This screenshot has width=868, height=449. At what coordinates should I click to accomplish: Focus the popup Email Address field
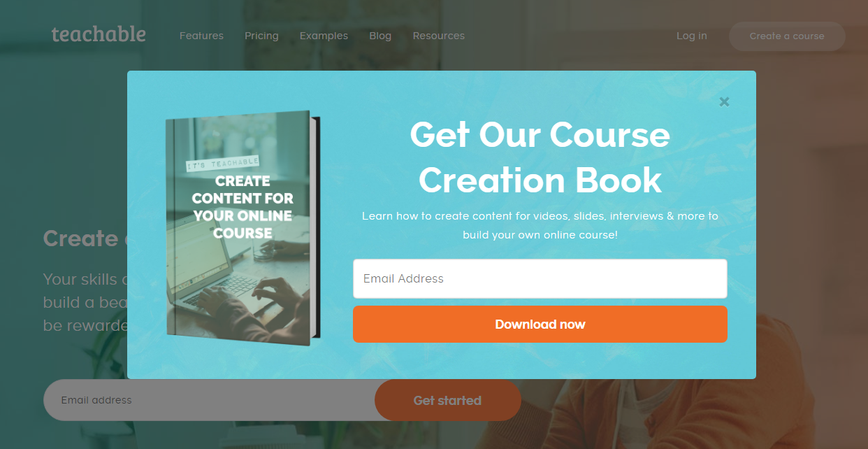pos(540,278)
